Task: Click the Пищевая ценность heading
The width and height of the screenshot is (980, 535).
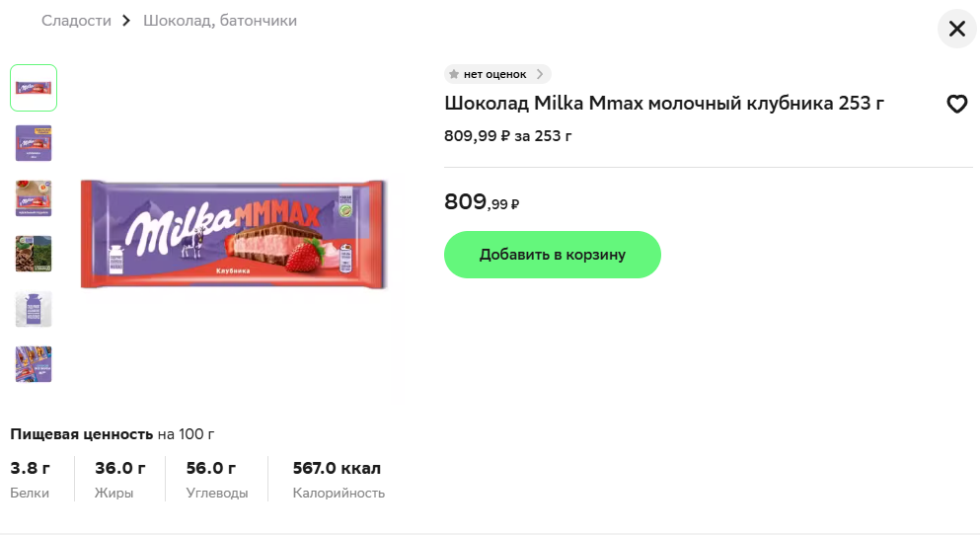Action: [x=82, y=433]
